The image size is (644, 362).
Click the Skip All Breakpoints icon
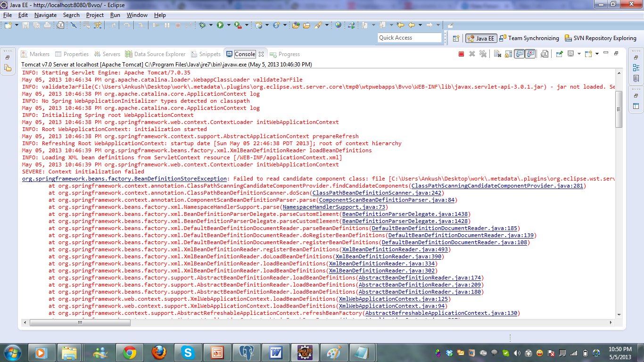(74, 25)
